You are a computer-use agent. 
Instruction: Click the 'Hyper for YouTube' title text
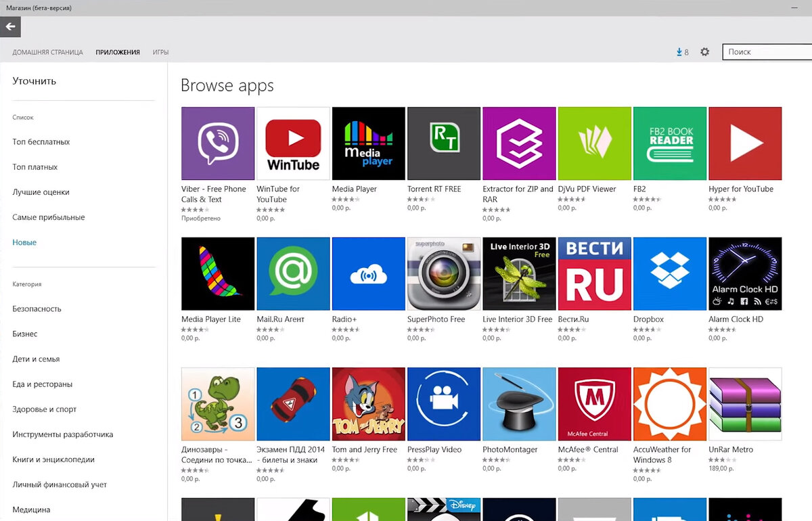click(741, 189)
